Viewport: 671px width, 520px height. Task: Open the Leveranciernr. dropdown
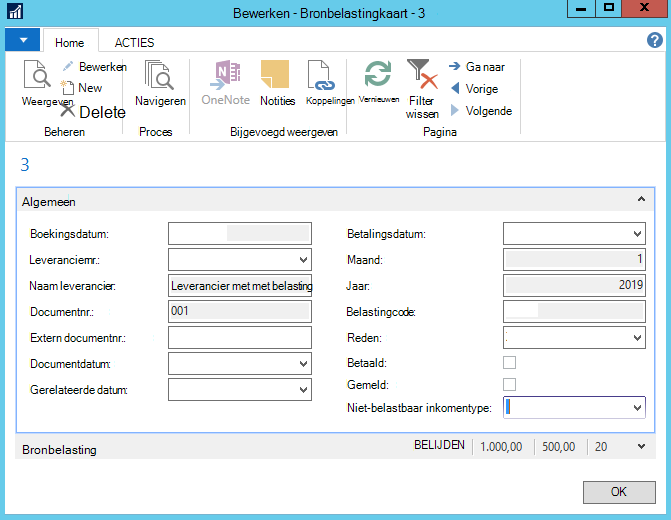[303, 260]
